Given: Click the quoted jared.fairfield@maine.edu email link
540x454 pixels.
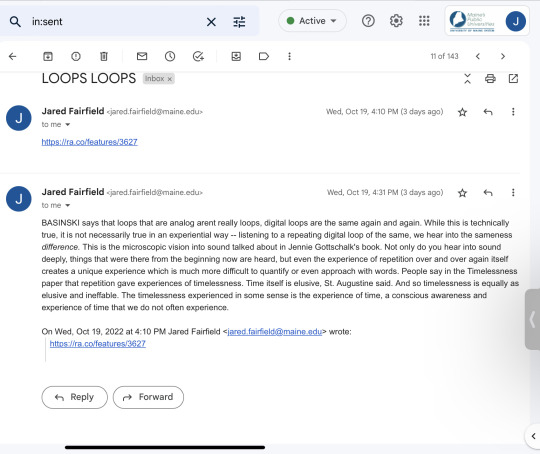Looking at the screenshot, I should [x=274, y=332].
